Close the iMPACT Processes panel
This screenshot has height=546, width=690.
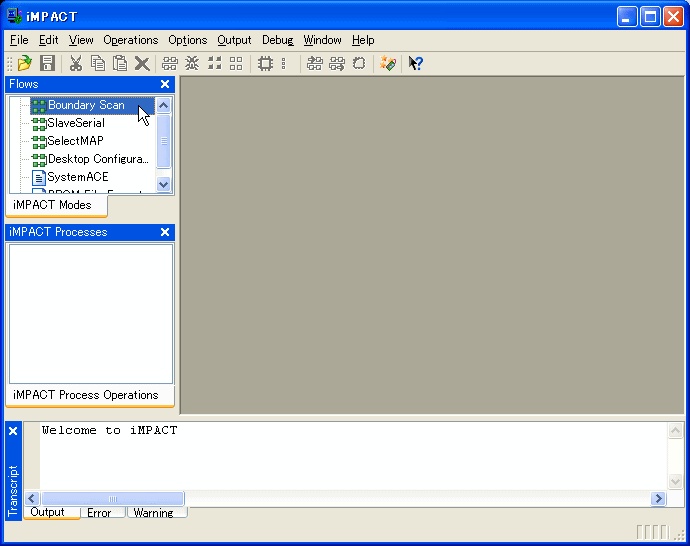[165, 232]
